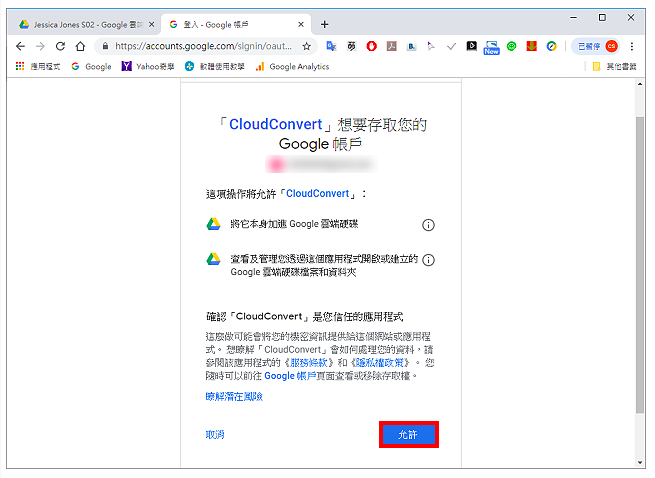View site info via the padlock icon
655x478 pixels.
pos(105,46)
